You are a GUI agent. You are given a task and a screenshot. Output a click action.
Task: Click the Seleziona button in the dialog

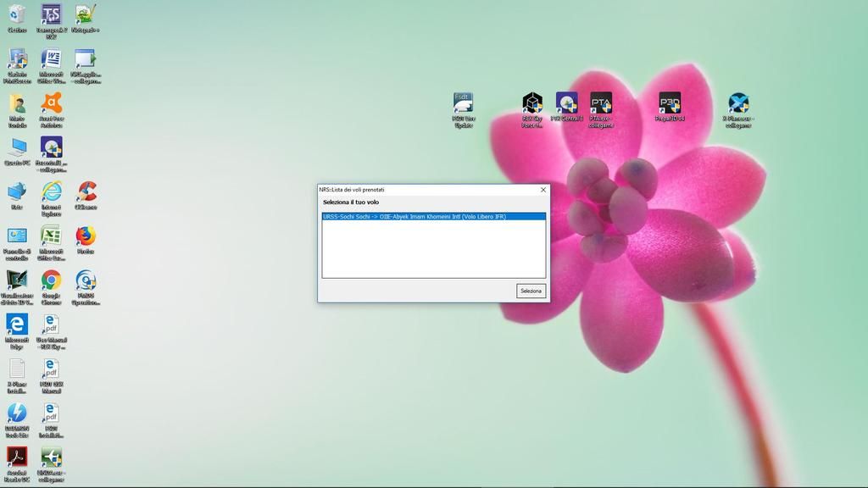tap(531, 291)
